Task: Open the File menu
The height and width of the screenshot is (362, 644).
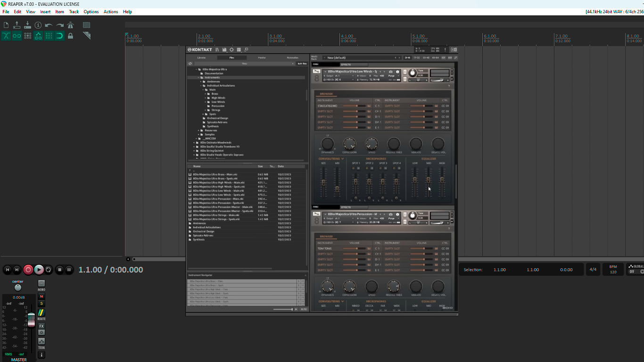Action: pos(6,12)
